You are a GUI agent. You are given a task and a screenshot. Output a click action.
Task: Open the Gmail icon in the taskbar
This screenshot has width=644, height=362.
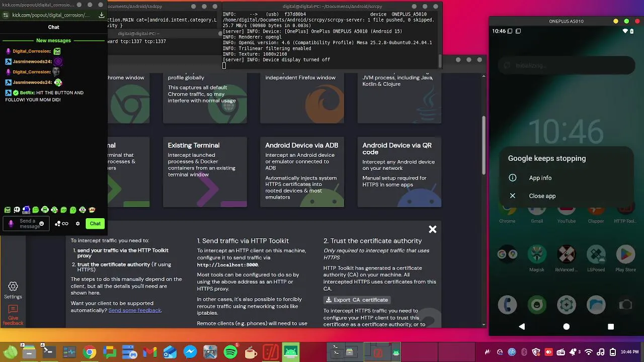[x=150, y=352]
